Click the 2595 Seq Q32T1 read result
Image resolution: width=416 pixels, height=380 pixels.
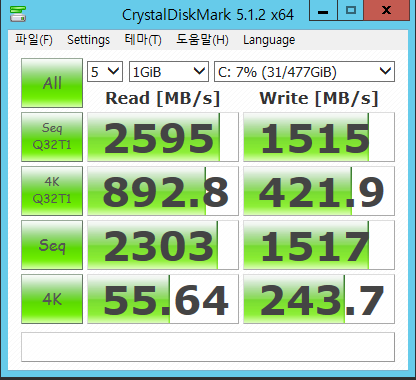coord(163,137)
